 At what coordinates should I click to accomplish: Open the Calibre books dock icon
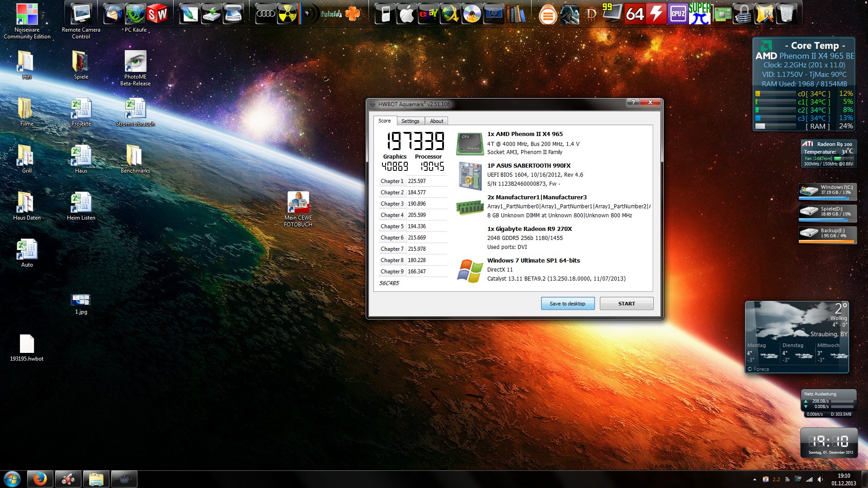point(515,14)
